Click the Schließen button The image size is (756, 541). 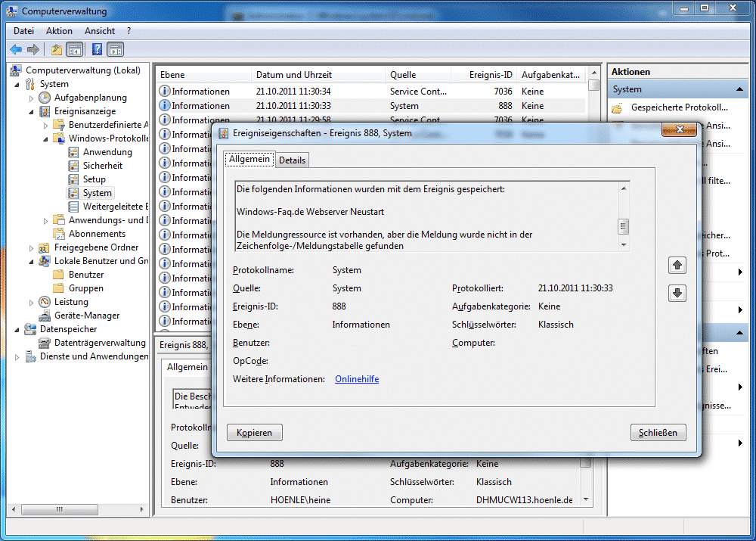coord(658,433)
